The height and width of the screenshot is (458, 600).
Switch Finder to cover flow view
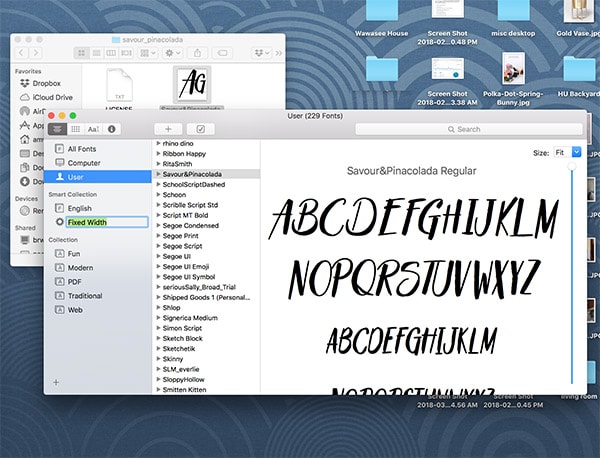[126, 53]
